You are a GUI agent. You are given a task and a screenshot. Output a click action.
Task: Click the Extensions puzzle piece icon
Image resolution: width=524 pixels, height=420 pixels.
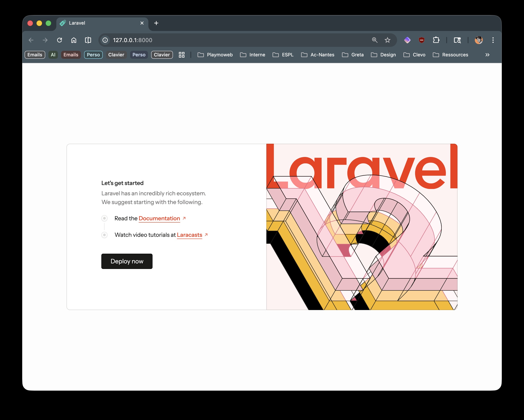tap(436, 40)
